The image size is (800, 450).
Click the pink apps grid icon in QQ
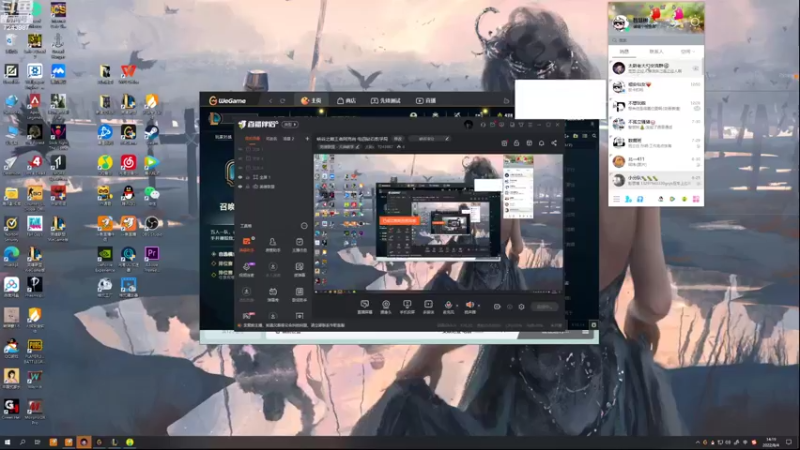tap(696, 199)
